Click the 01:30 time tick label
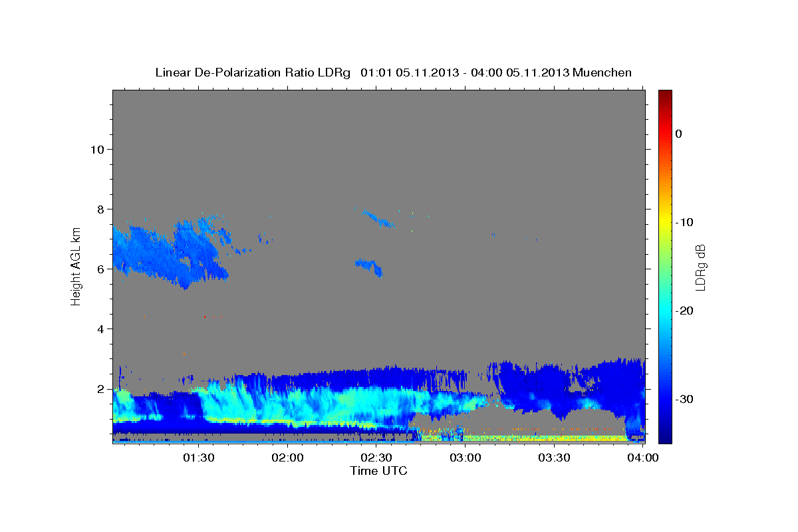Viewport: 798px width, 532px height. point(199,458)
